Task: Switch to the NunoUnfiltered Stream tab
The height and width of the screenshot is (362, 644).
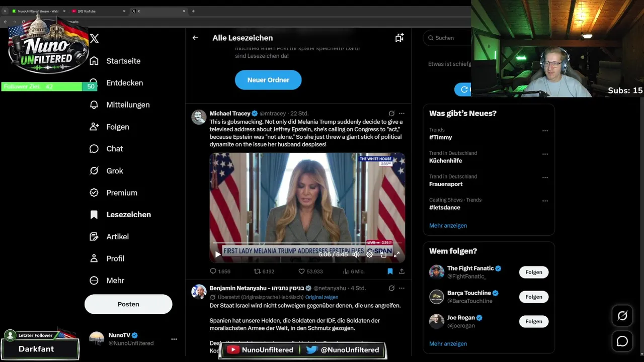Action: 38,11
